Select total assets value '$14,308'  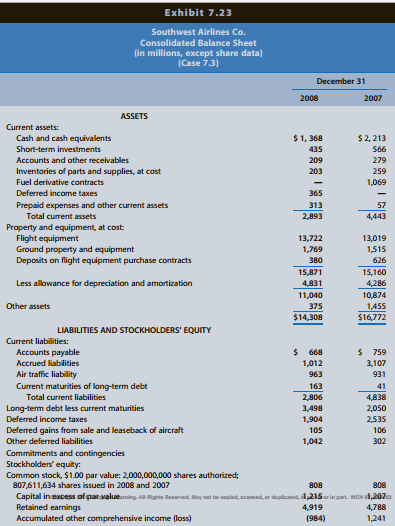pyautogui.click(x=308, y=317)
